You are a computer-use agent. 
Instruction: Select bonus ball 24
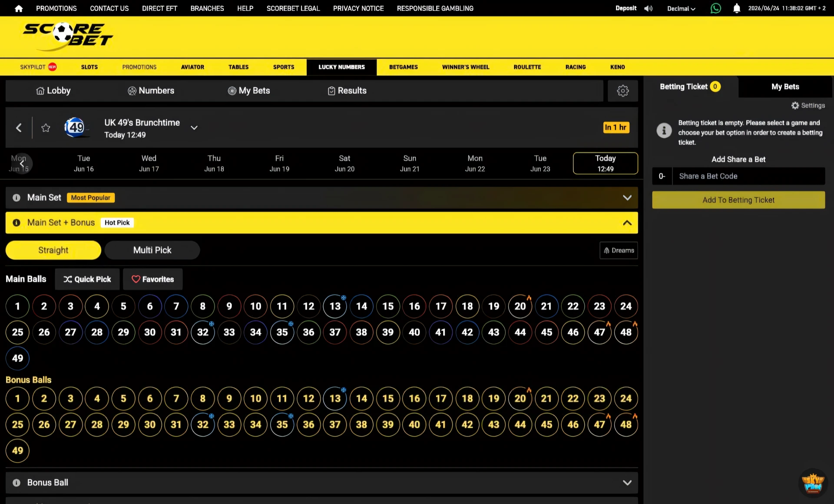pos(626,399)
